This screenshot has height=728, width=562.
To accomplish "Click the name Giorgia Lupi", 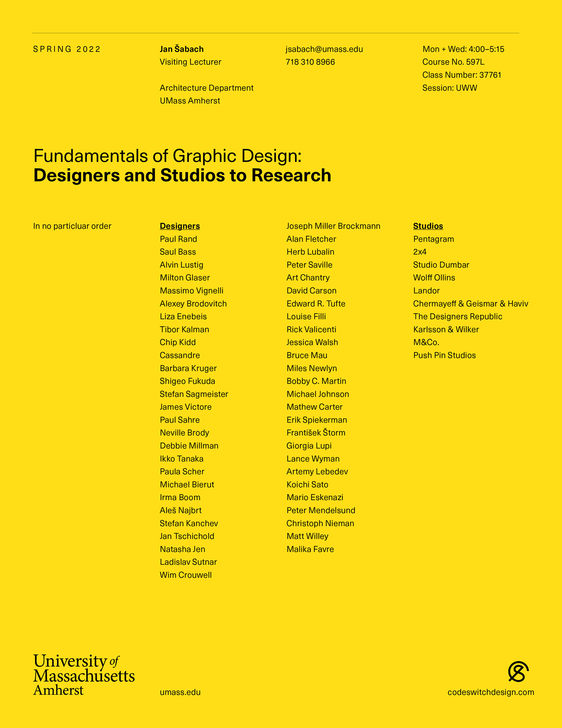I will point(309,446).
